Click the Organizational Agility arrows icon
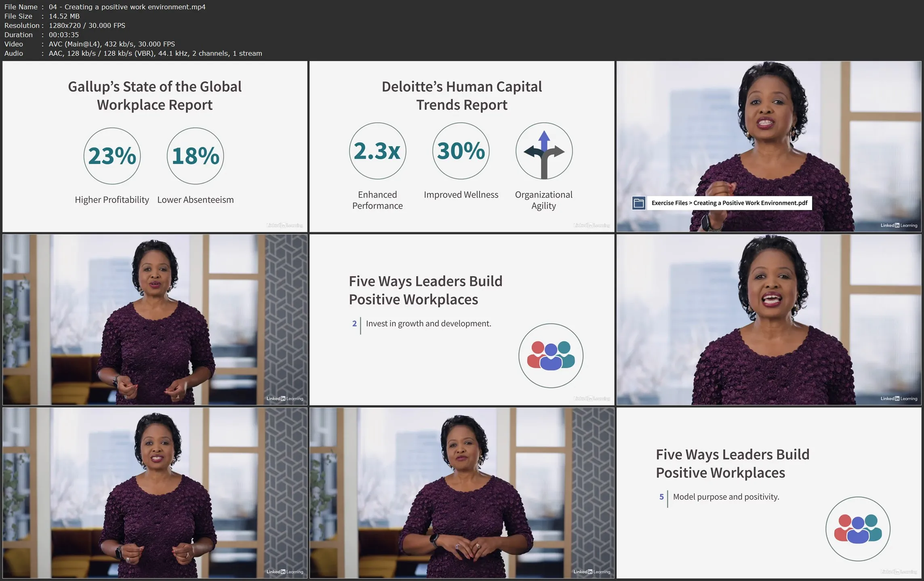 point(544,151)
